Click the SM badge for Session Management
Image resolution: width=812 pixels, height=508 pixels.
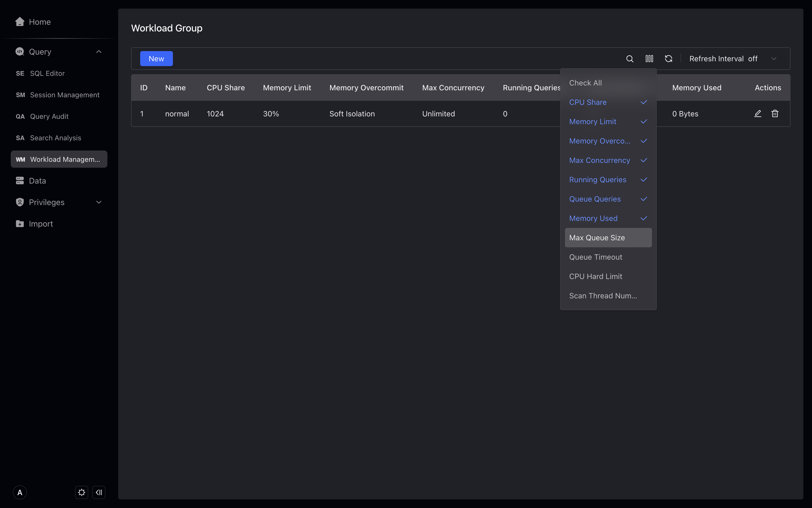coord(20,95)
